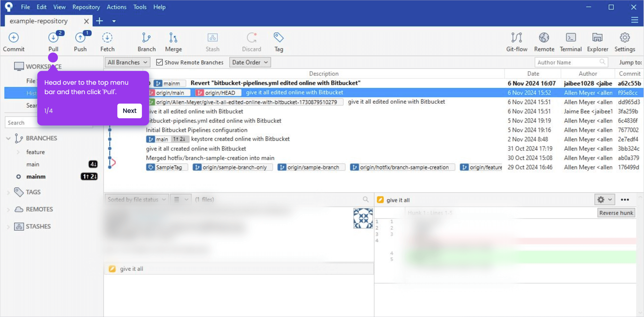Open the Edit menu
Screen dimensions: 644x317
(x=42, y=7)
